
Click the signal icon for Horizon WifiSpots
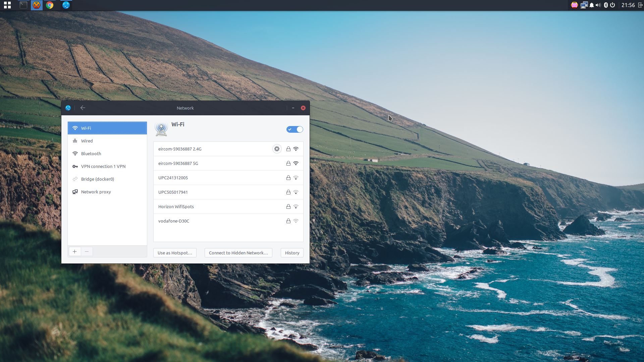click(x=296, y=206)
